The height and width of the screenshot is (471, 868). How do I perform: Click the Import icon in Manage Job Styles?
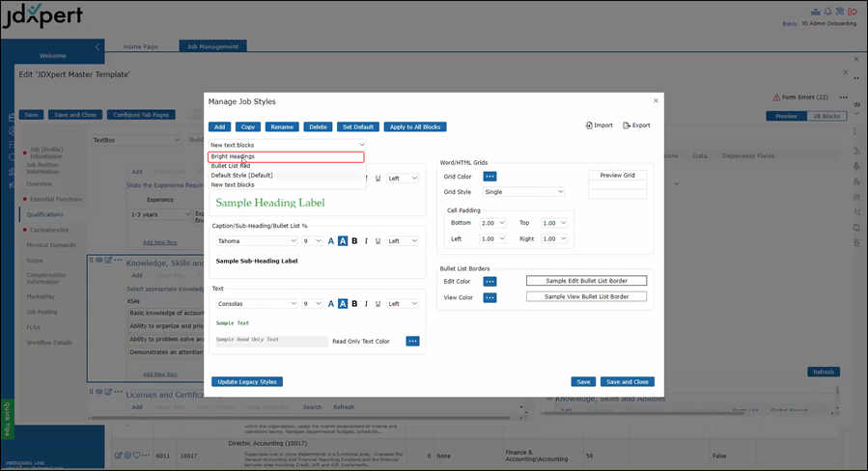click(589, 125)
